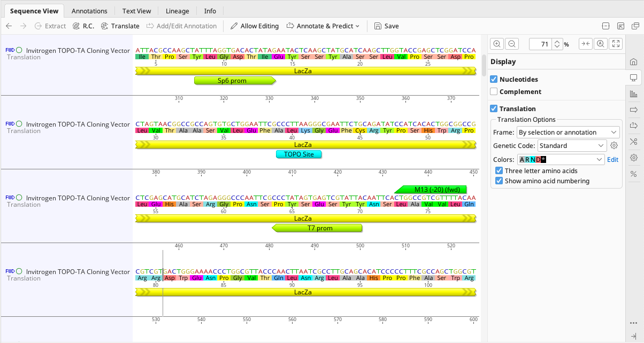Open the Lineage tab
The image size is (644, 343).
point(177,11)
